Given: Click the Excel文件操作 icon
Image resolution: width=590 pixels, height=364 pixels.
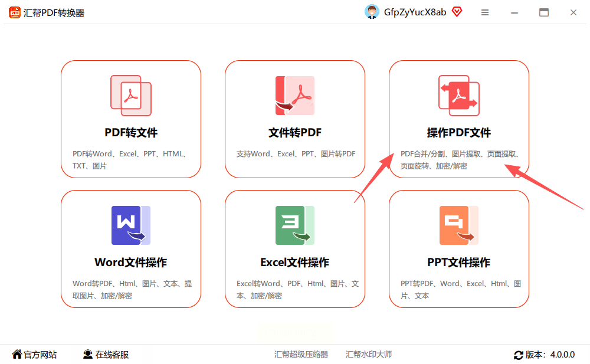Looking at the screenshot, I should pyautogui.click(x=295, y=225).
